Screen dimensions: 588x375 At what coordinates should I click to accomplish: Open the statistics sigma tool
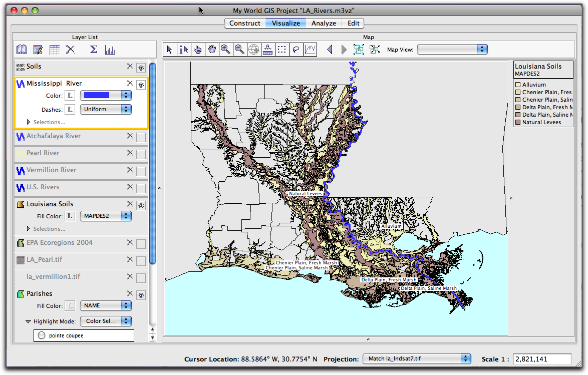(93, 49)
